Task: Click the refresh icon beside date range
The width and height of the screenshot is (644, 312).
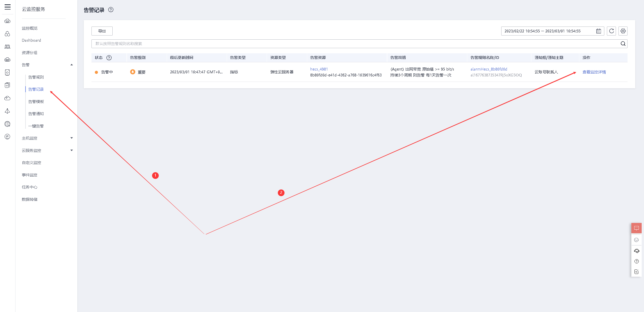Action: click(611, 31)
